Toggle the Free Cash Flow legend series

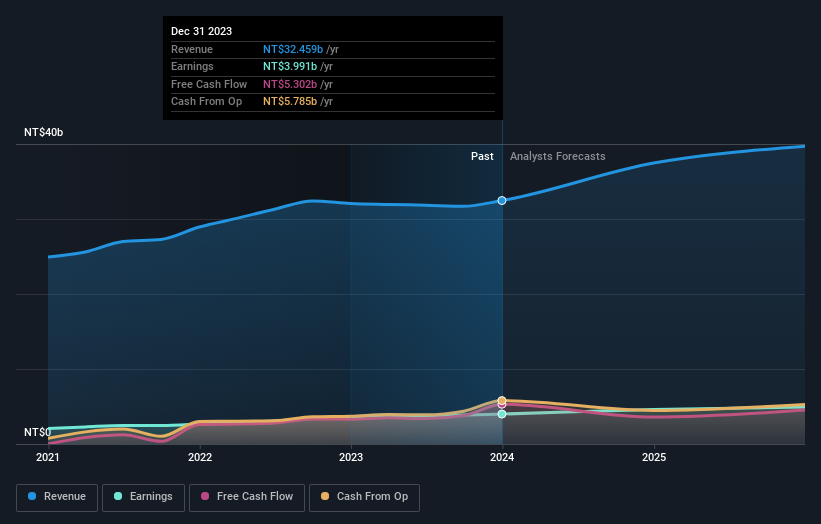click(247, 497)
